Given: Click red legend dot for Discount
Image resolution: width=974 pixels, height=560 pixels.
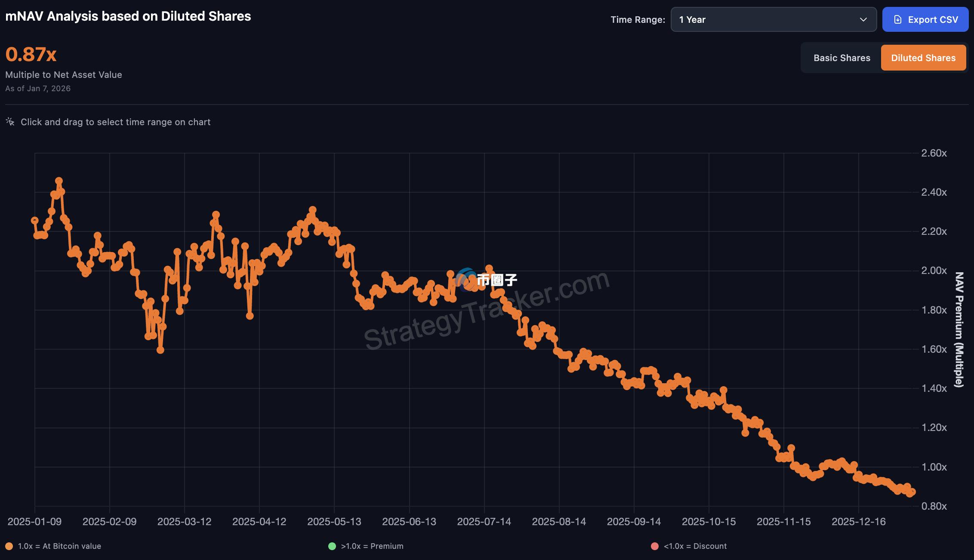Looking at the screenshot, I should click(x=655, y=546).
